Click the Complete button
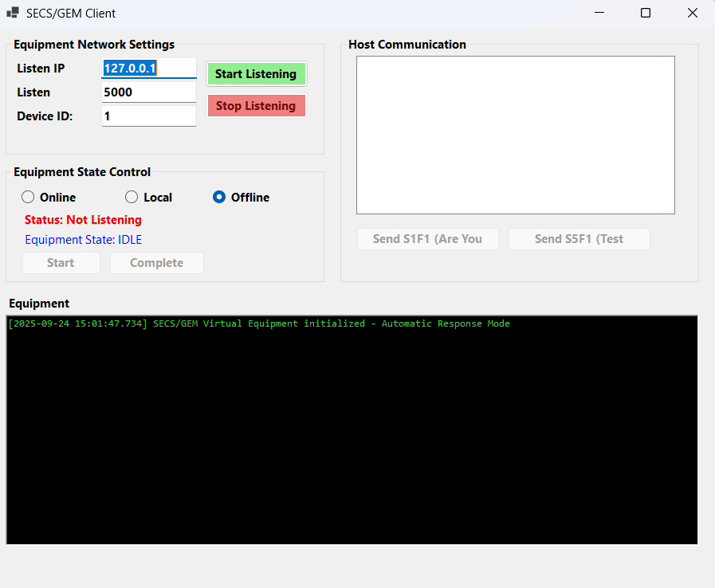The image size is (715, 588). coord(156,263)
